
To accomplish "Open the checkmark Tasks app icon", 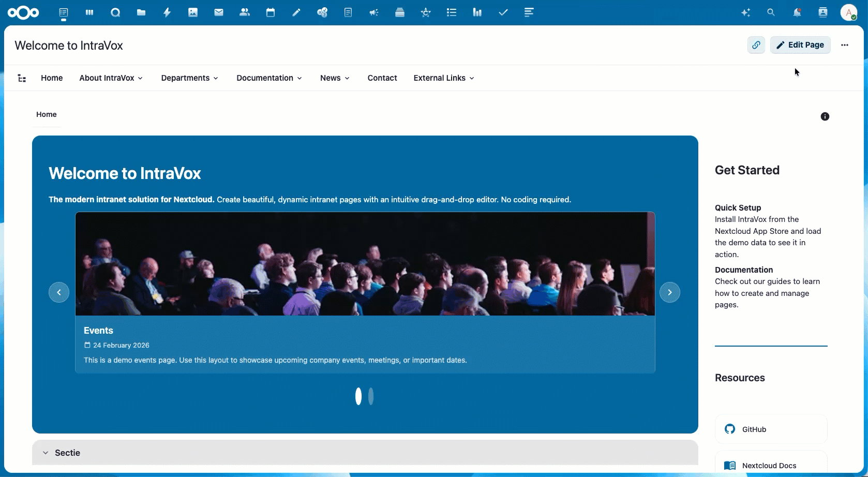I will (503, 12).
